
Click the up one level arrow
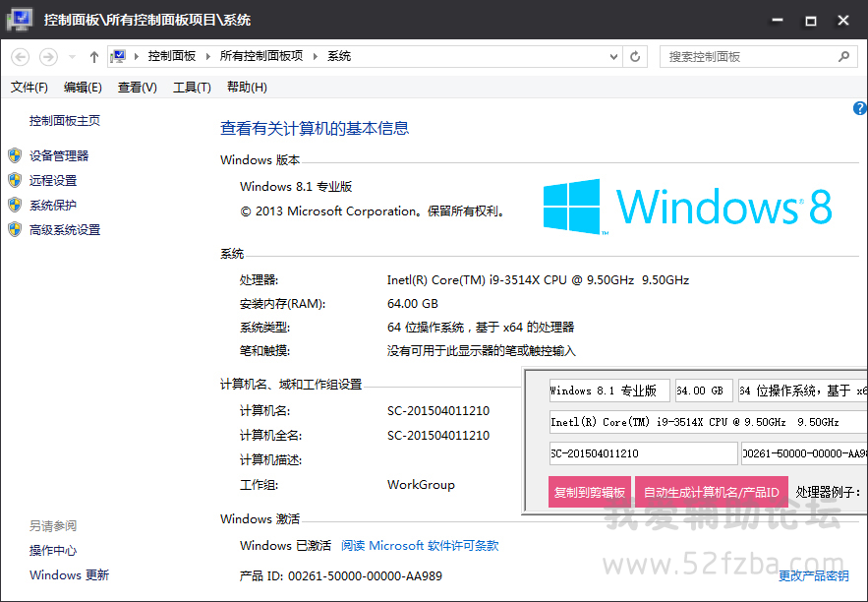tap(93, 57)
